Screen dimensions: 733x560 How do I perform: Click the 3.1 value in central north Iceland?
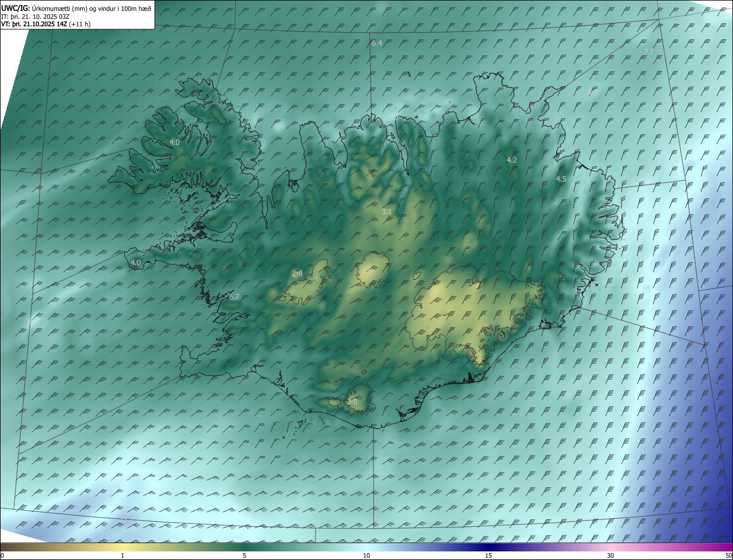(387, 212)
